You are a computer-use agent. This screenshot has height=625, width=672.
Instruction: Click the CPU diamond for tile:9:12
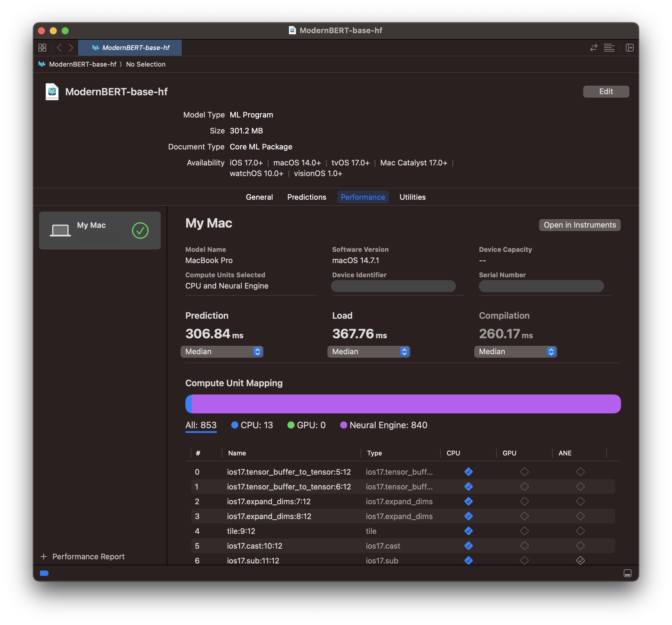(469, 531)
